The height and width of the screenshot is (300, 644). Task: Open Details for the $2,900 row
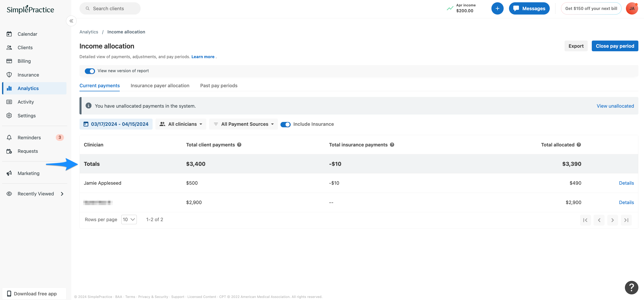tap(626, 202)
